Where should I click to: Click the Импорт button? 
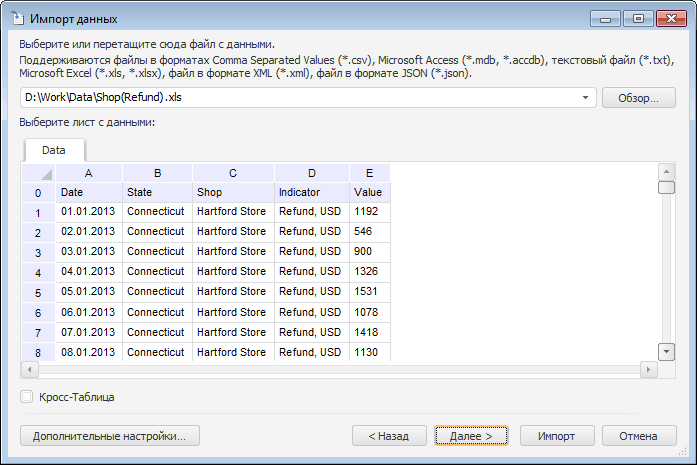pos(556,436)
